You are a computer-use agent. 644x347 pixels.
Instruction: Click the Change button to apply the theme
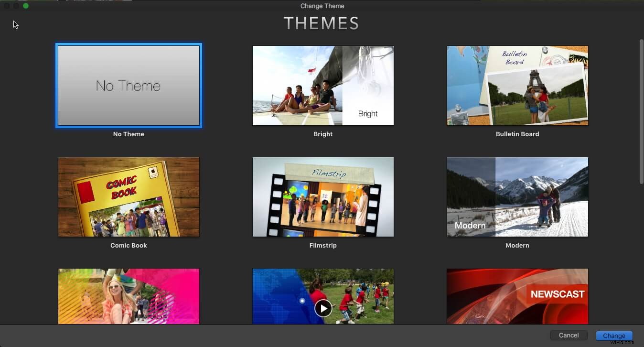tap(614, 335)
